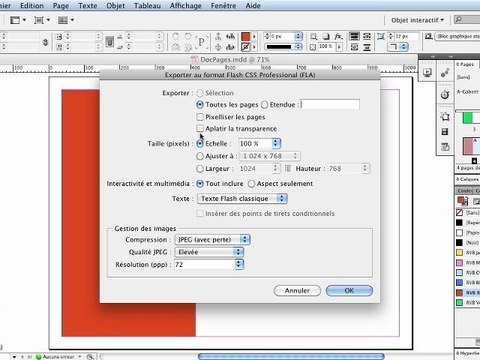Open the Qualité JPEG Elevée dropdown

pyautogui.click(x=209, y=252)
